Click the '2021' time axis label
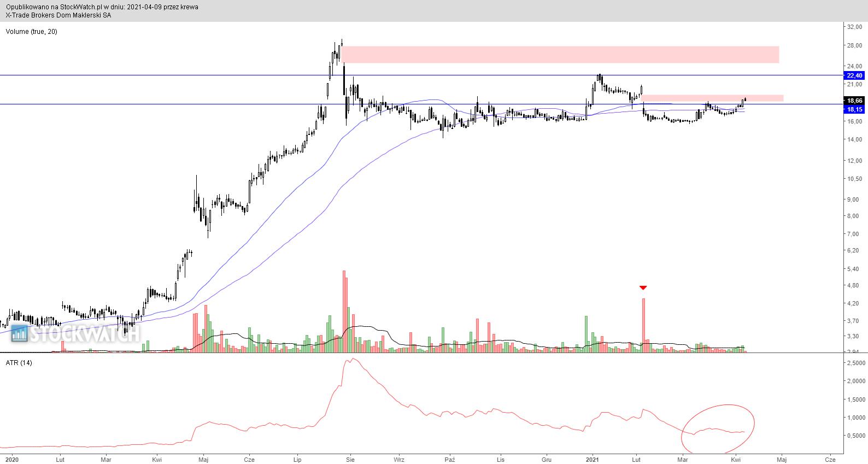Viewport: 868px width, 464px height. pos(593,460)
